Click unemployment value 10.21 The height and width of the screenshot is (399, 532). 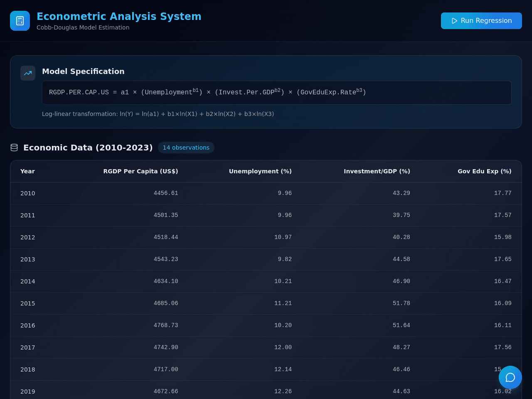coord(283,281)
